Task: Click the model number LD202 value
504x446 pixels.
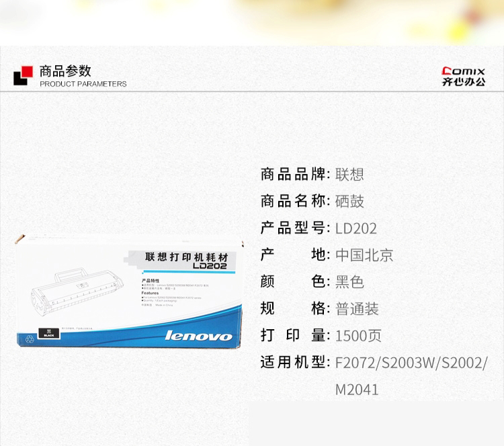Action: coord(355,228)
